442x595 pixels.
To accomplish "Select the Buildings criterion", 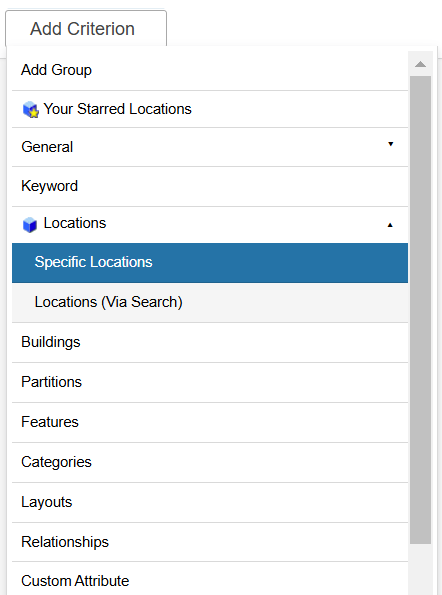I will tap(210, 342).
